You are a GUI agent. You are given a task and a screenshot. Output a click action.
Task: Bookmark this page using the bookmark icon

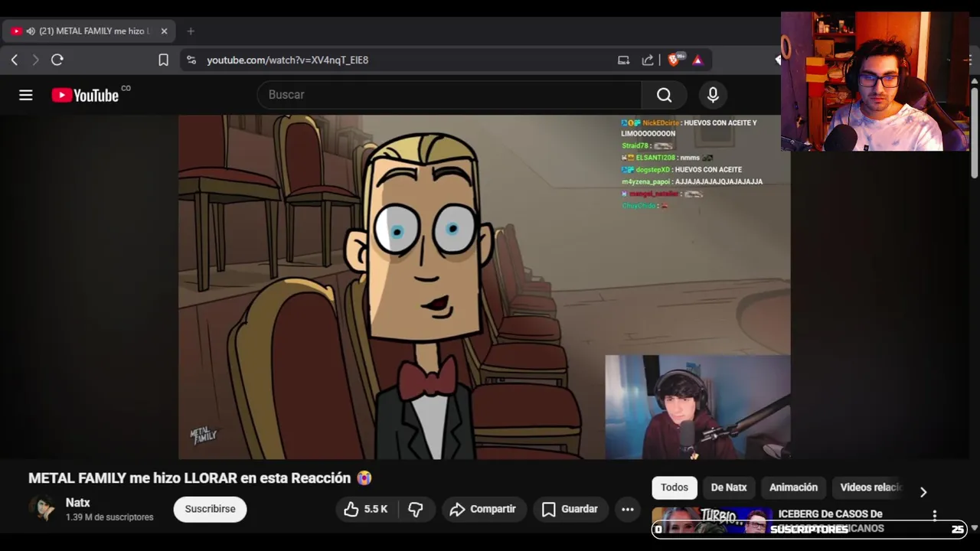coord(163,60)
